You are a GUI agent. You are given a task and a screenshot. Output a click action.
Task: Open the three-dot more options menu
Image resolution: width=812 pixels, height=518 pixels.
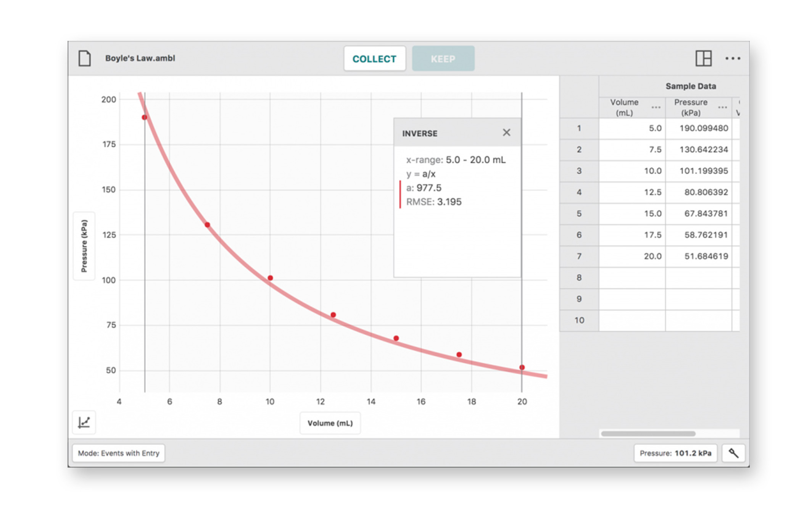pyautogui.click(x=733, y=58)
